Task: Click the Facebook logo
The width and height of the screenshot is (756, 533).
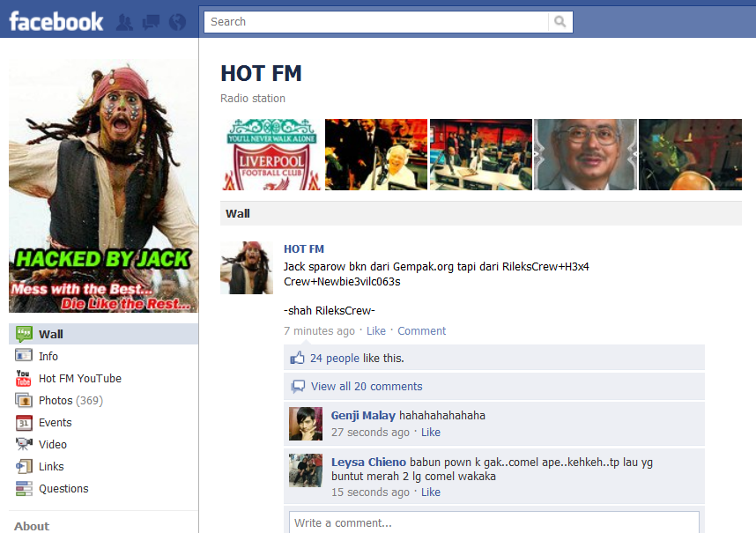Action: 56,22
